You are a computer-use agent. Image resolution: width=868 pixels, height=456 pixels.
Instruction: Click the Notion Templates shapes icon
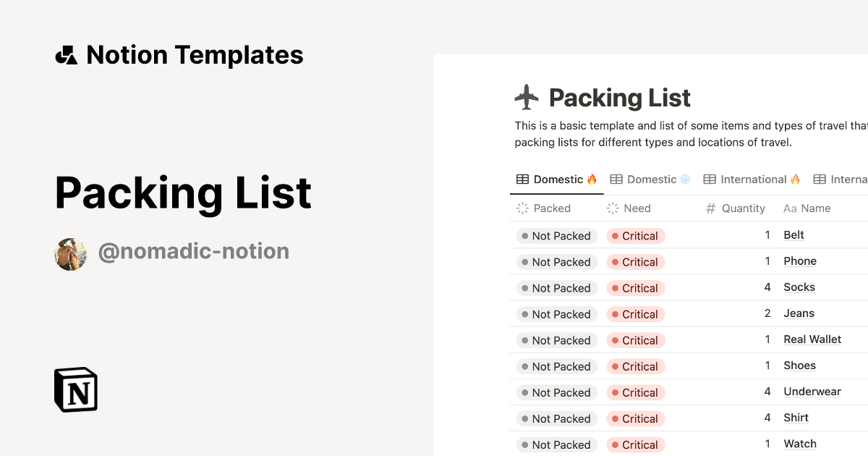66,55
